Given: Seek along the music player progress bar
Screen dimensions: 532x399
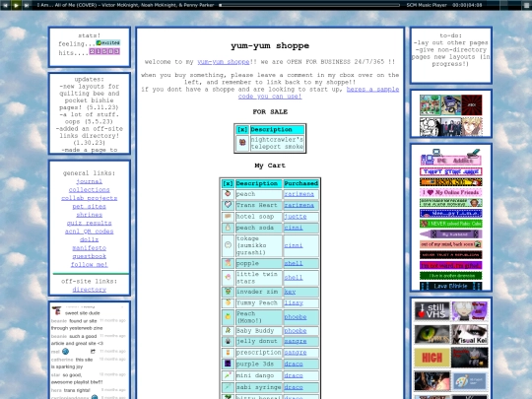Looking at the screenshot, I should 309,5.
